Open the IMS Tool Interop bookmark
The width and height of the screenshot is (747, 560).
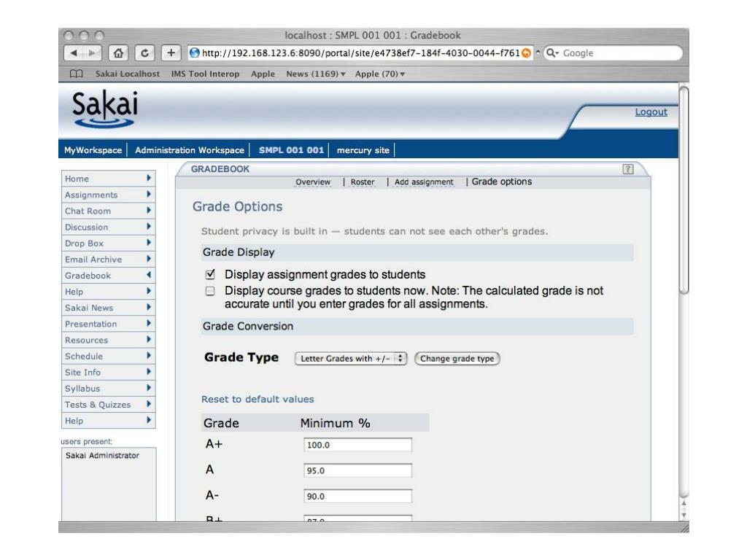pos(205,74)
